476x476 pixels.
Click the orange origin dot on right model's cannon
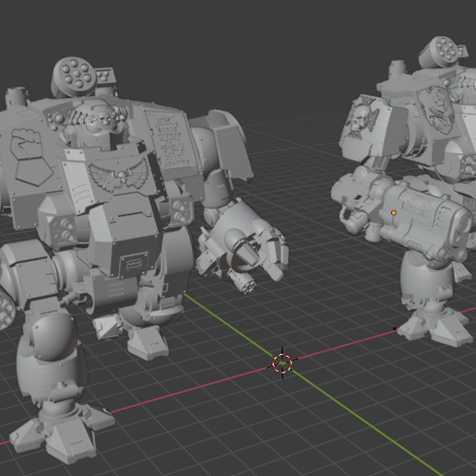[394, 212]
